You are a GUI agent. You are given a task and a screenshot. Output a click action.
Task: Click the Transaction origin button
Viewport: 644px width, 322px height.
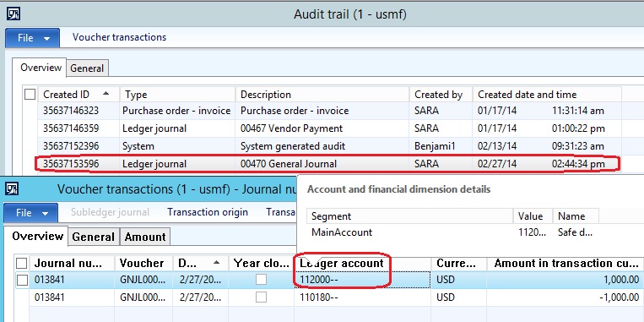[x=208, y=212]
